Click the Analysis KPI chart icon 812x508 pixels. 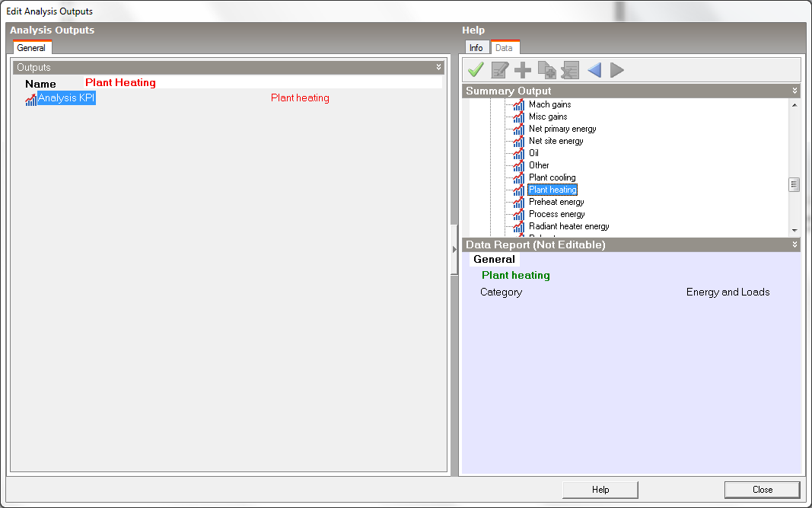click(x=30, y=99)
